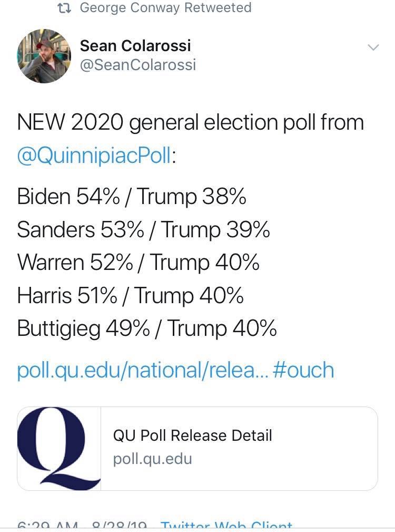Screen dimensions: 395x532
Task: Open the QU Poll Release Detail card title
Action: (192, 436)
